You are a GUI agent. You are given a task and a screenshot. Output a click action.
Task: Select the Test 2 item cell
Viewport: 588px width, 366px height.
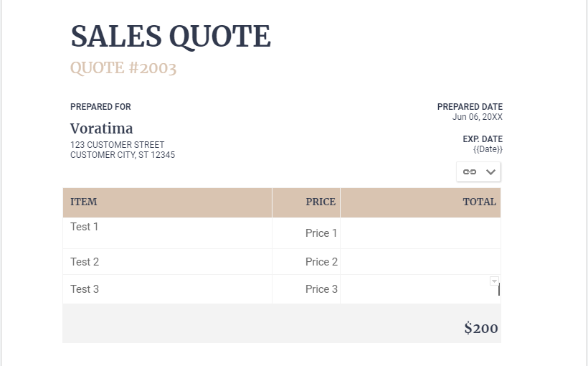(x=85, y=262)
